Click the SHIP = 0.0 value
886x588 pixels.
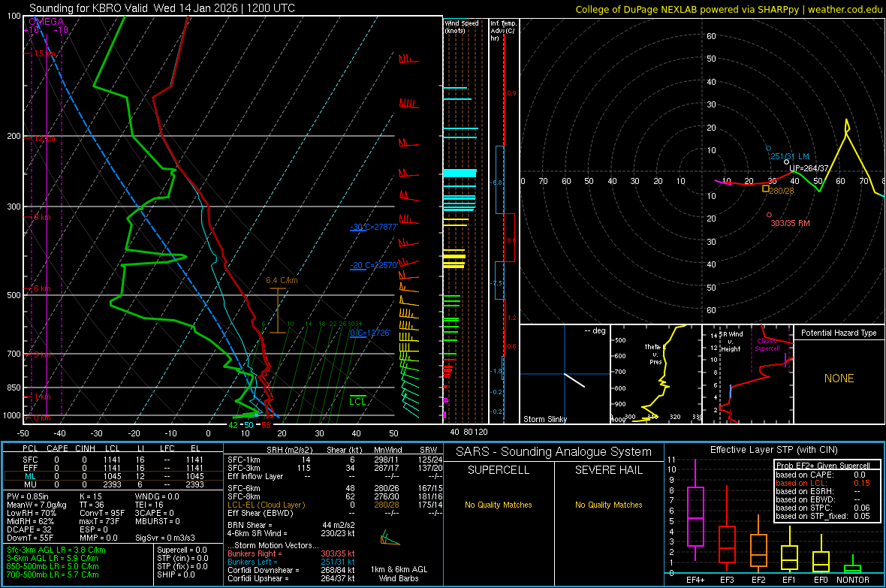[176, 574]
